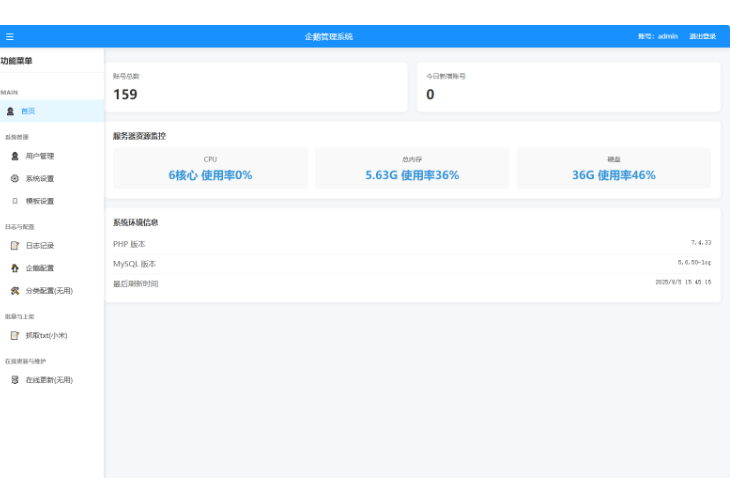Click the 模板设置 icon in the sidebar
This screenshot has width=738, height=503.
(15, 201)
